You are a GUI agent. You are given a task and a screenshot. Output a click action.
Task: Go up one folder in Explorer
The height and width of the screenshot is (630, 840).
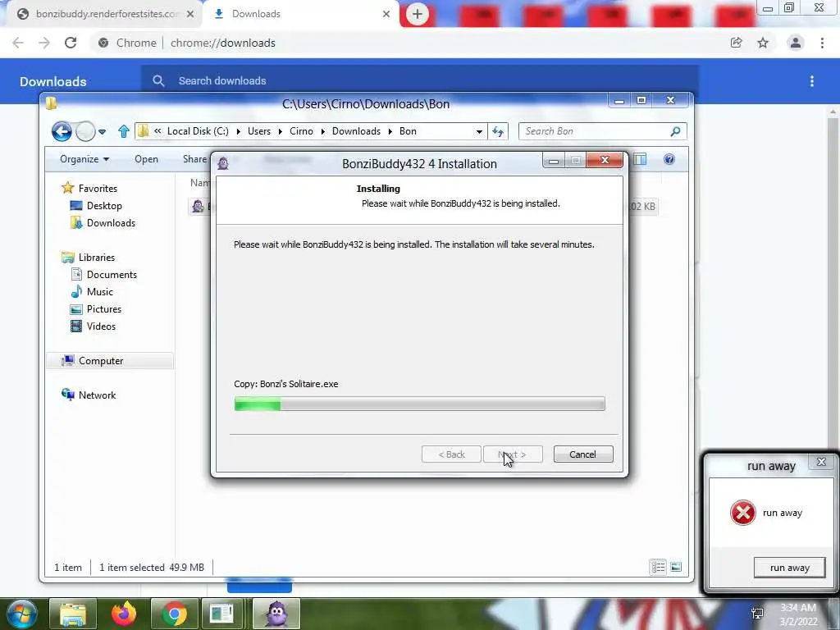[124, 131]
